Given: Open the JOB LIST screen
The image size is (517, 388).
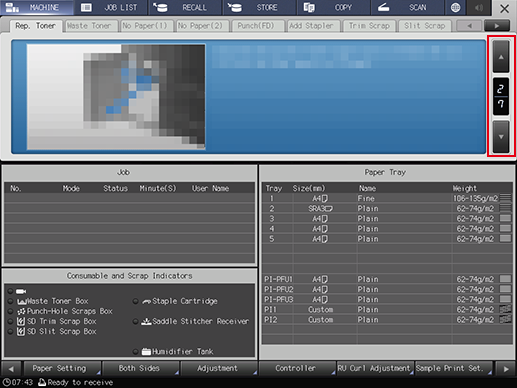Looking at the screenshot, I should 112,7.
